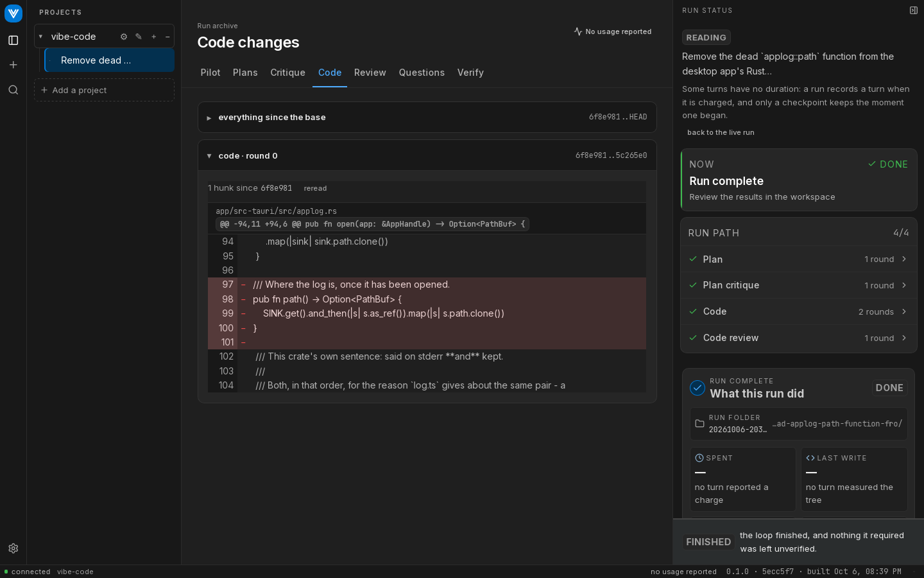Open search from the magnifier icon
Screen dimensions: 924x578
13,90
